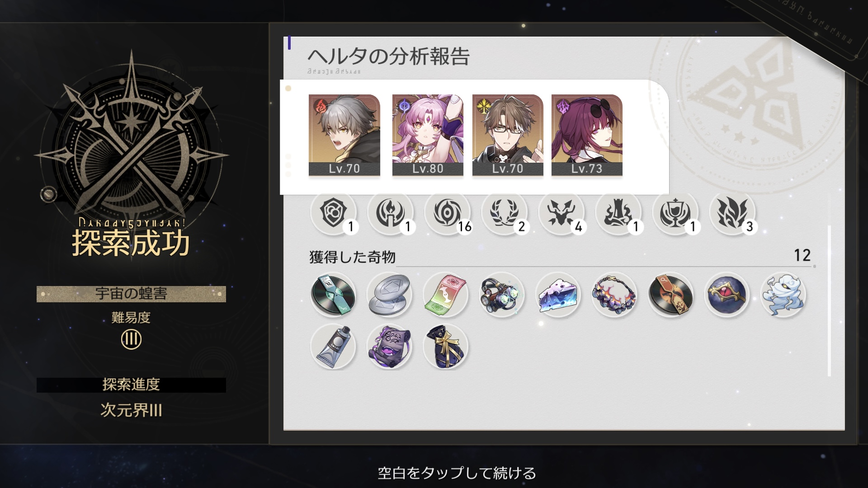Click the Propagation flame icon showing 3
This screenshot has width=868, height=488.
coord(732,212)
